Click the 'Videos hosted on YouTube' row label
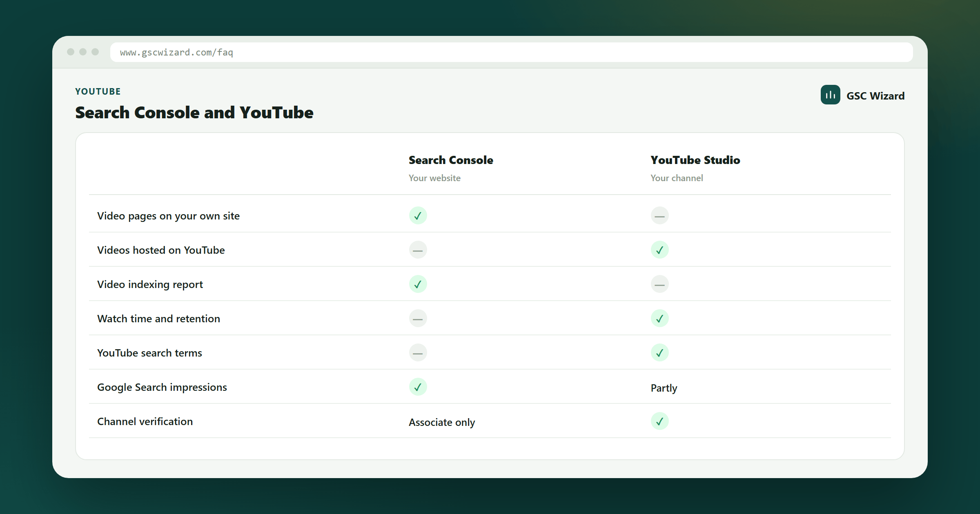Screen dimensions: 980x514 tap(161, 250)
